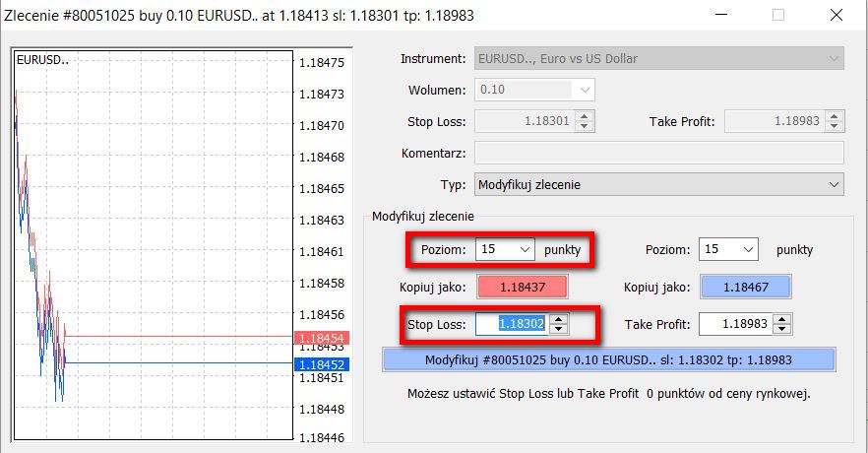Open the Typ dropdown showing Modyfikuj zlecenie
The width and height of the screenshot is (868, 453).
pos(658,184)
